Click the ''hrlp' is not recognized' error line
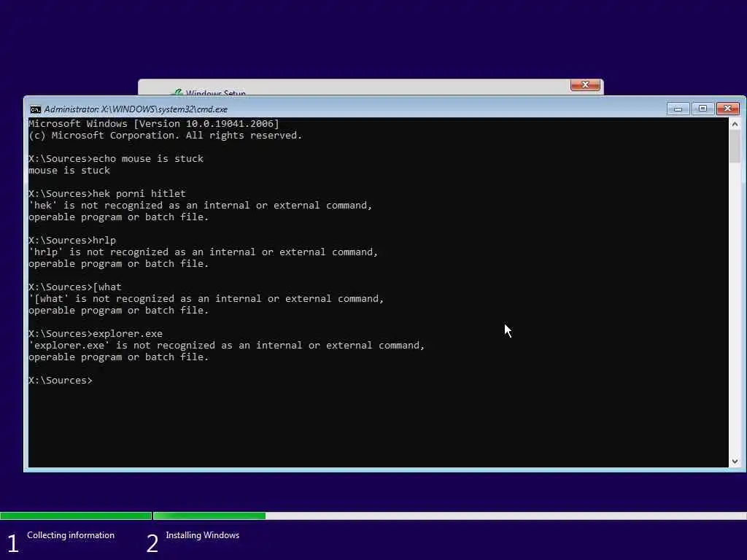 pyautogui.click(x=204, y=252)
